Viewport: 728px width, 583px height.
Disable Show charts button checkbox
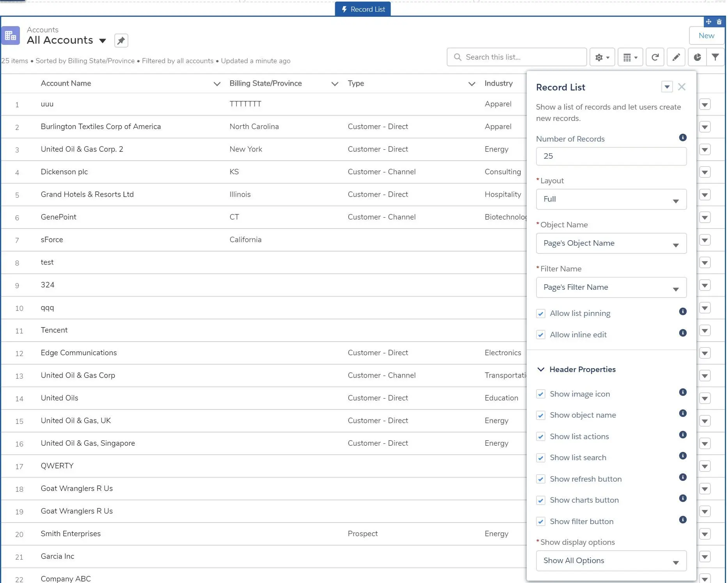[541, 500]
